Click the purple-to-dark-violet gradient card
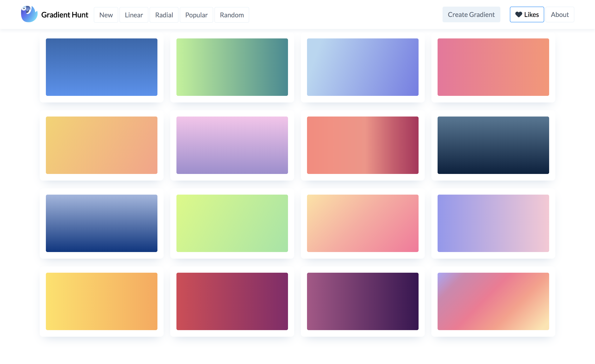The height and width of the screenshot is (364, 595). [363, 302]
